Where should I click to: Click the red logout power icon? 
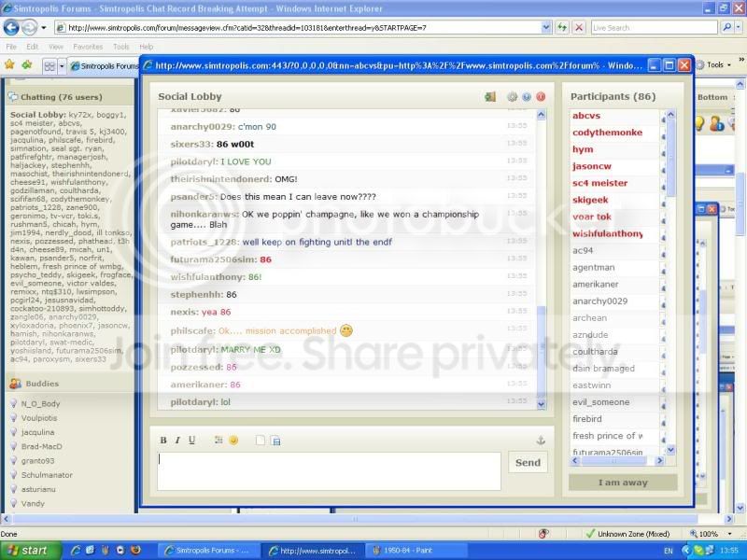541,97
